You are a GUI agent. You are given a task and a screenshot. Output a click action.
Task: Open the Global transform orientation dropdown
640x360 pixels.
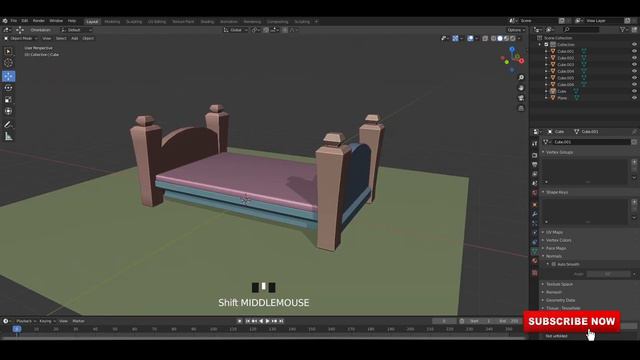tap(236, 30)
